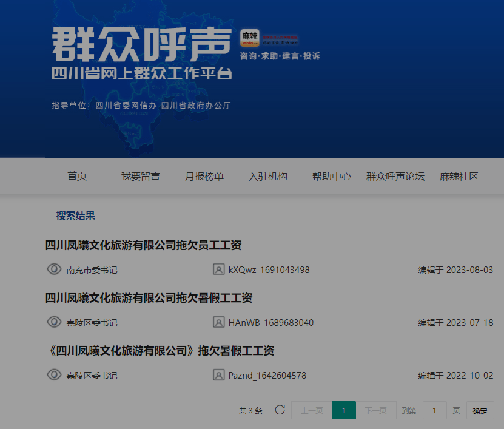Click user icon beside Paznd_1642604578
The image size is (504, 429).
219,375
